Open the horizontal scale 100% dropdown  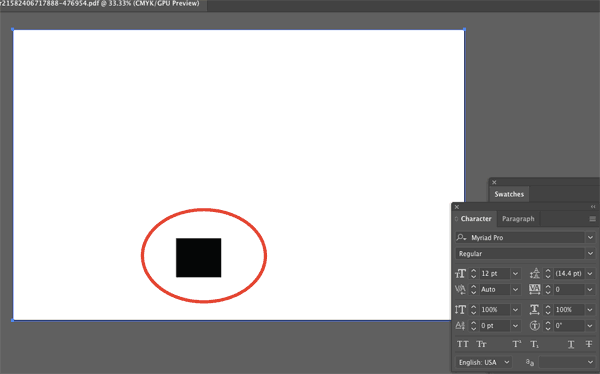pos(590,309)
